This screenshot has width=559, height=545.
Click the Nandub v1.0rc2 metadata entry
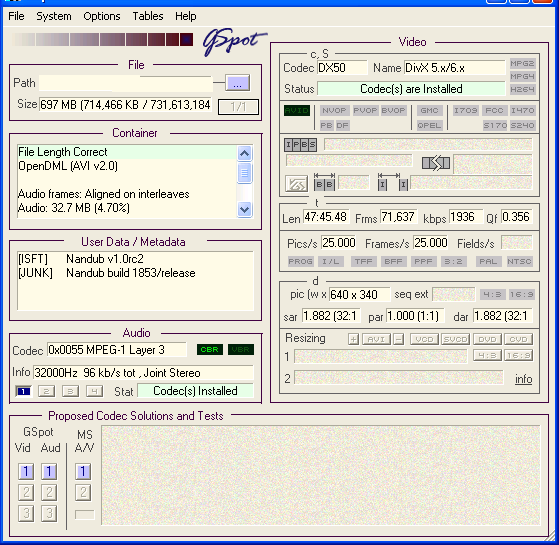[x=105, y=259]
